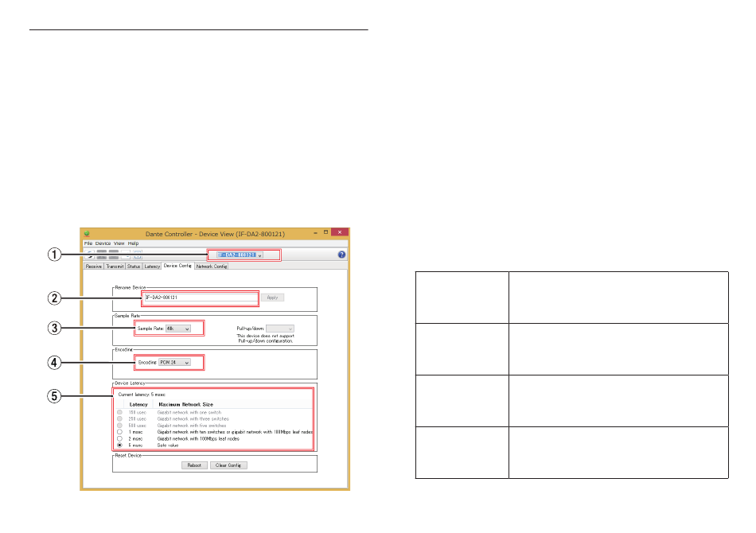Image resolution: width=756 pixels, height=533 pixels.
Task: Maximize the Dante Controller window
Action: click(326, 232)
